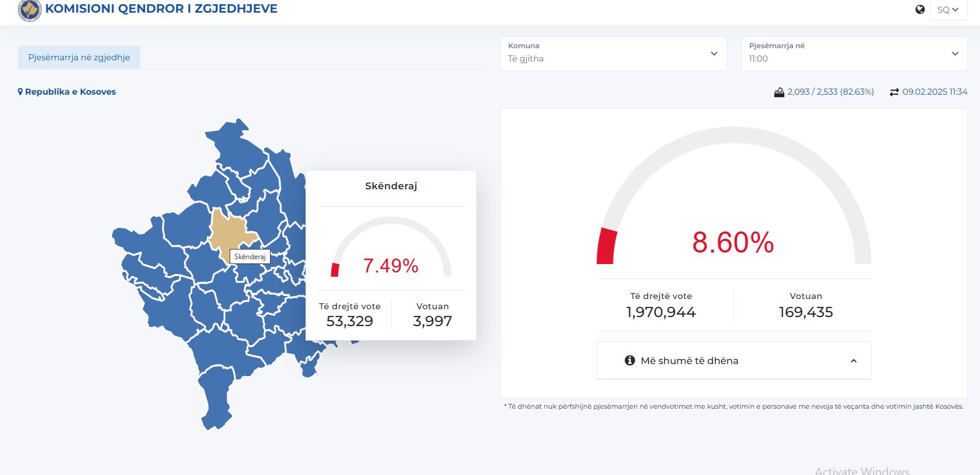Viewport: 980px width, 475px height.
Task: Click the ballot box icon
Action: click(779, 92)
